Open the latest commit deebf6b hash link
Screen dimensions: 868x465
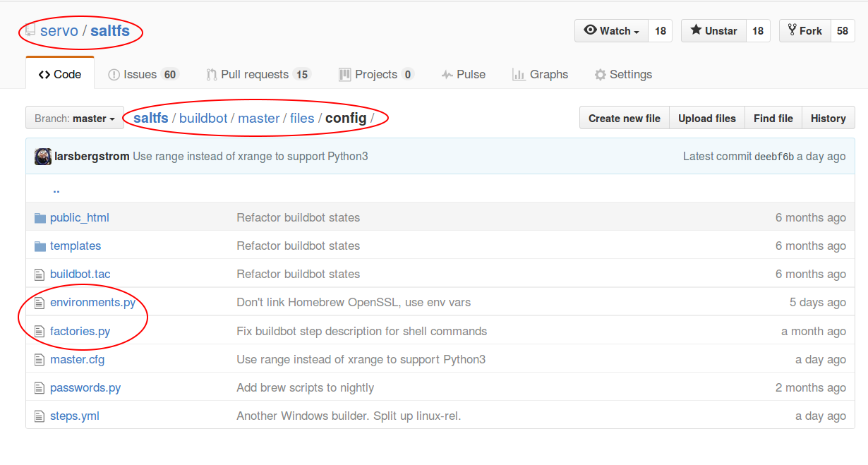(774, 157)
